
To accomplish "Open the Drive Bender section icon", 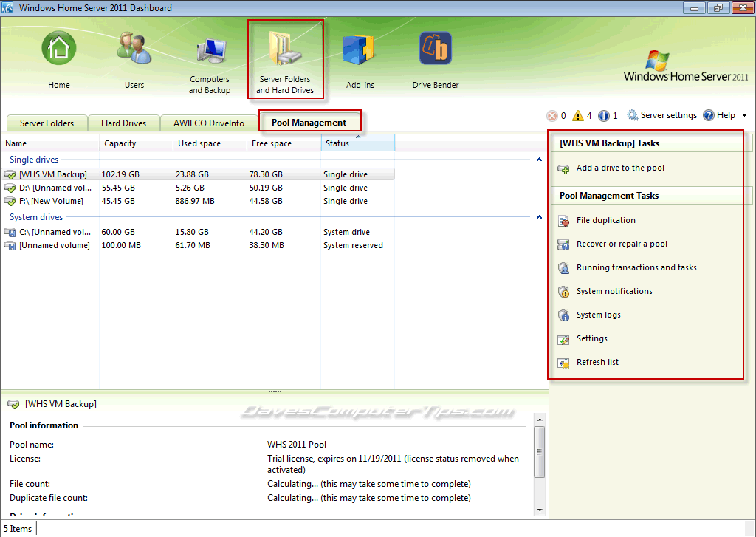I will 436,48.
